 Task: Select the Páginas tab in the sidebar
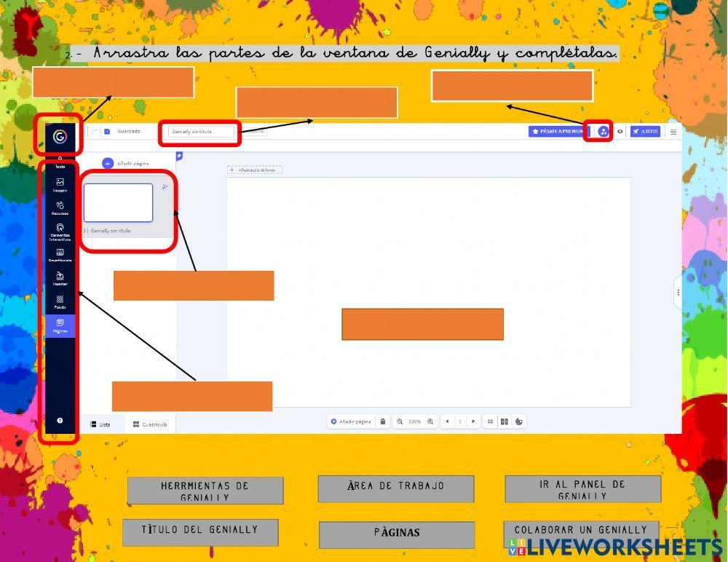click(x=60, y=325)
